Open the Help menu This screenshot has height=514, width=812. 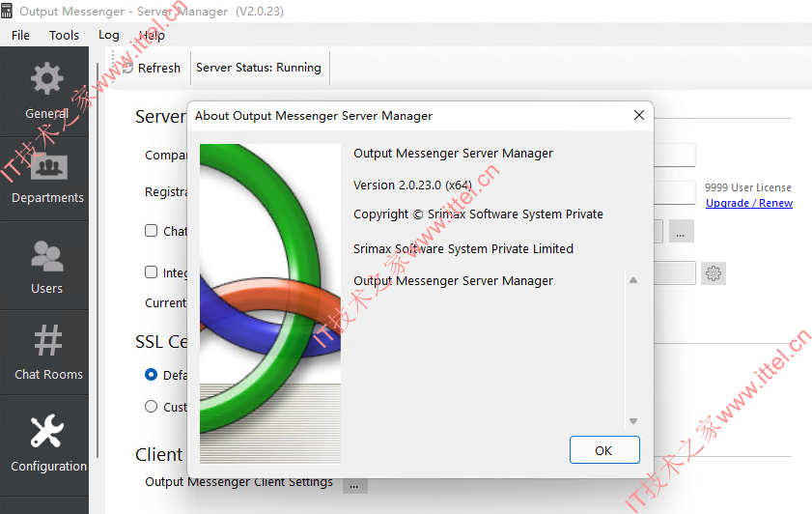[x=152, y=35]
